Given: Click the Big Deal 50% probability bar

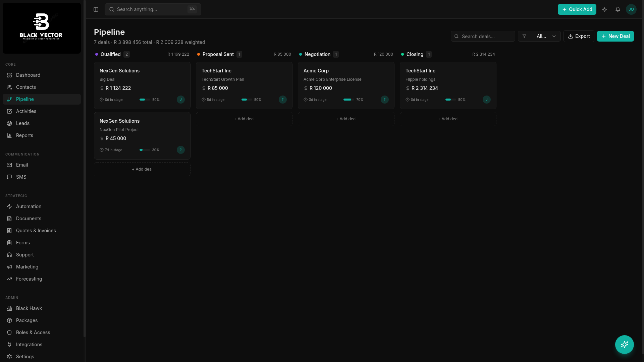Looking at the screenshot, I should (145, 100).
